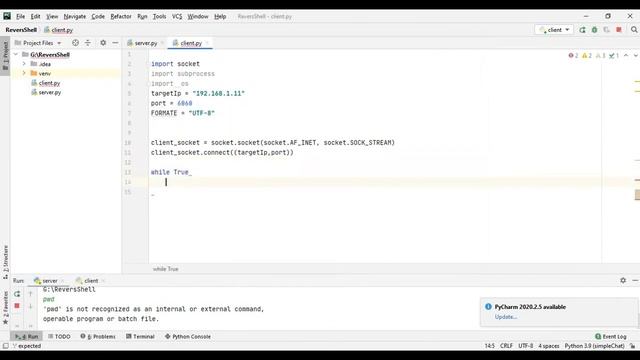Screen dimensions: 640x360
Task: Click the line:column 14:5 indicator
Action: coord(489,346)
